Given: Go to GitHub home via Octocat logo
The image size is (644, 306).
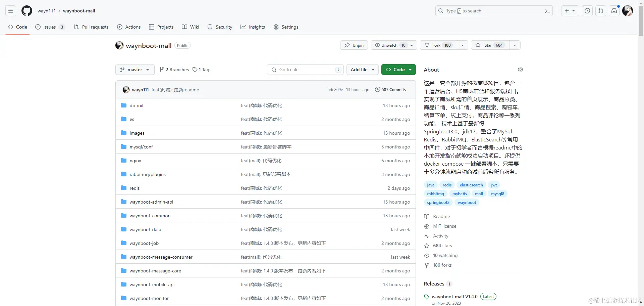Looking at the screenshot, I should 27,11.
